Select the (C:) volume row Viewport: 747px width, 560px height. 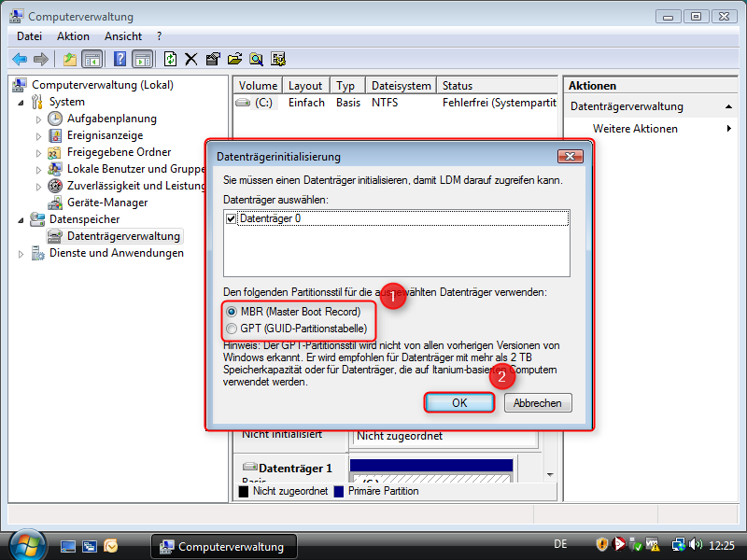coord(395,103)
